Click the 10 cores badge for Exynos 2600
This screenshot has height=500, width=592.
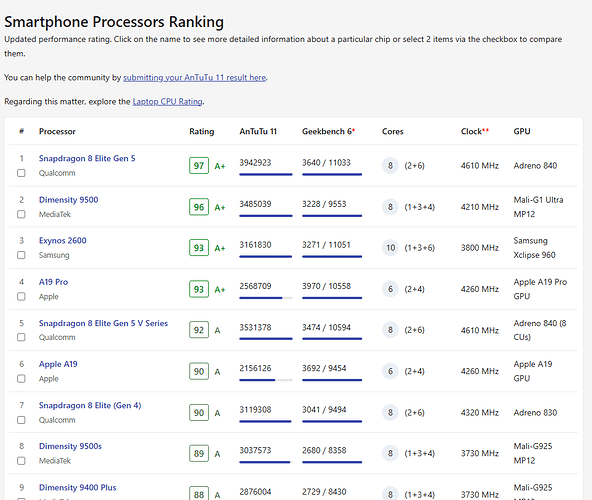pos(390,248)
